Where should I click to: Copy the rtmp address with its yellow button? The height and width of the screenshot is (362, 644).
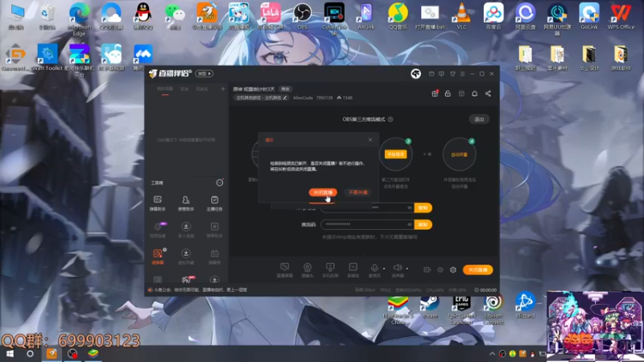pos(423,208)
